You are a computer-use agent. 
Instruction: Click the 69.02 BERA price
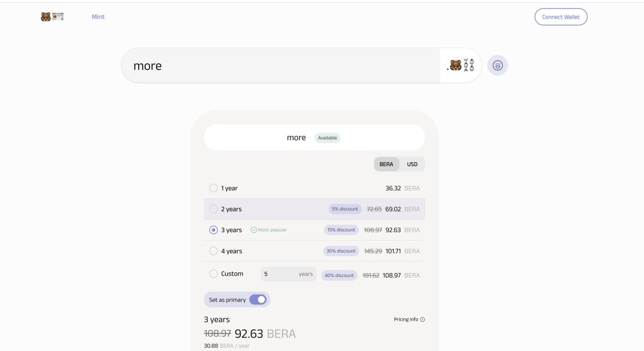(x=402, y=209)
